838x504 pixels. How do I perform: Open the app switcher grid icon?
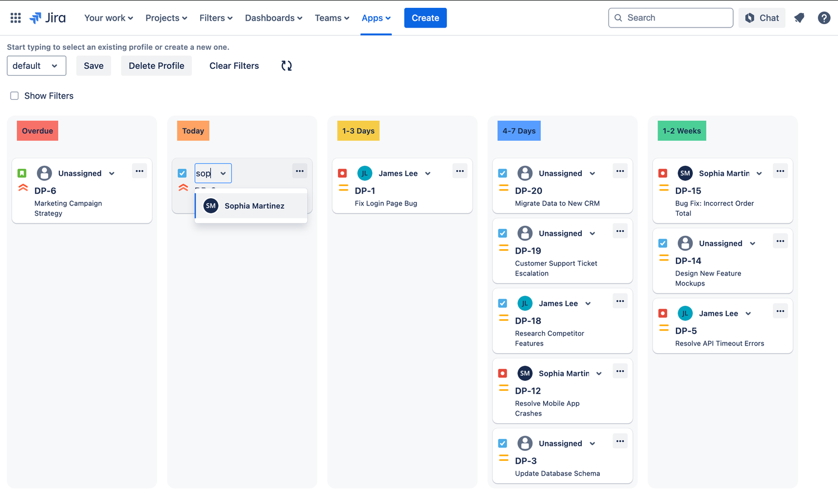click(x=16, y=18)
